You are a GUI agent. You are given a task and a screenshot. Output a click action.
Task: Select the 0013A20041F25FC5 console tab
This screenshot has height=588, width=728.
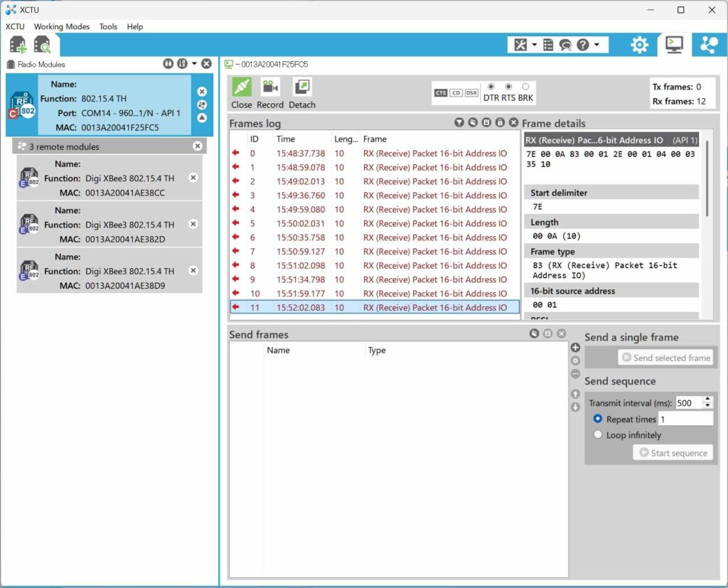point(267,64)
